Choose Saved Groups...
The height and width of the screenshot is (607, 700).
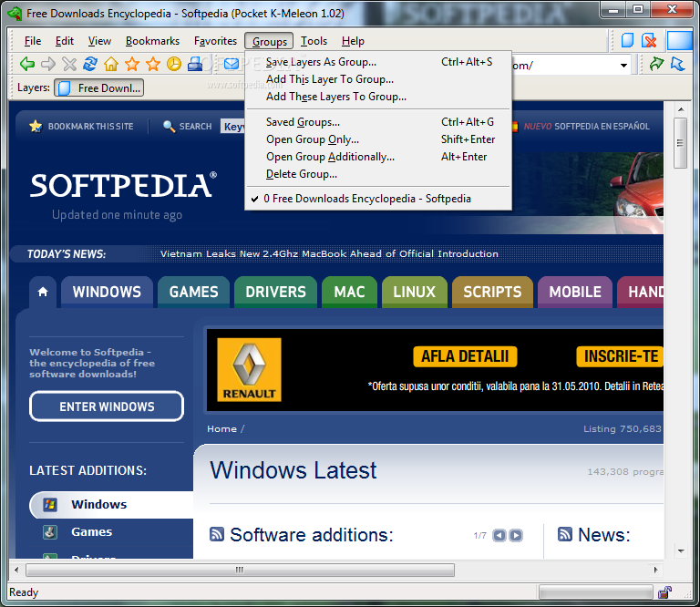point(378,122)
